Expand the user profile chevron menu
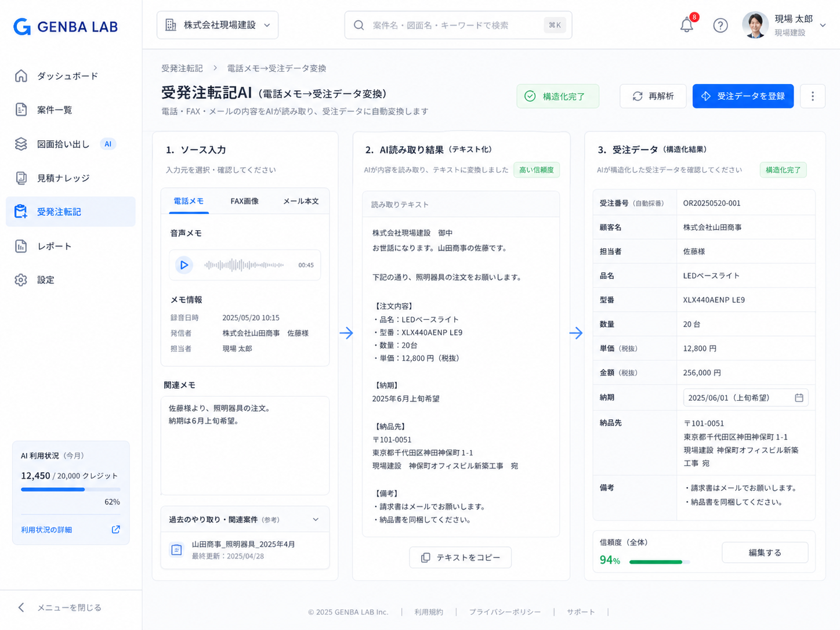This screenshot has height=630, width=840. (823, 26)
